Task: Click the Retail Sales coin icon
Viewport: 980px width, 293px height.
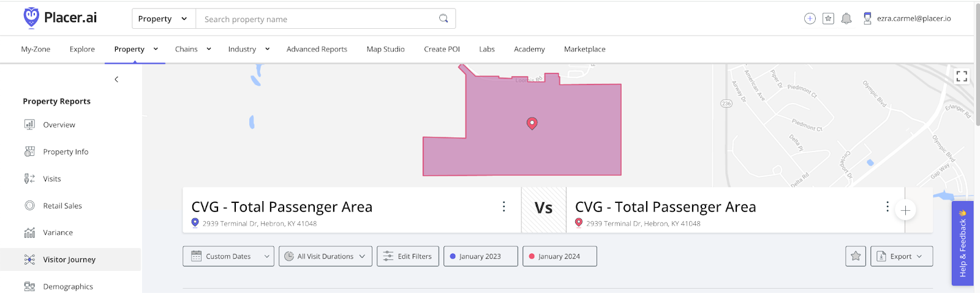Action: pyautogui.click(x=29, y=205)
